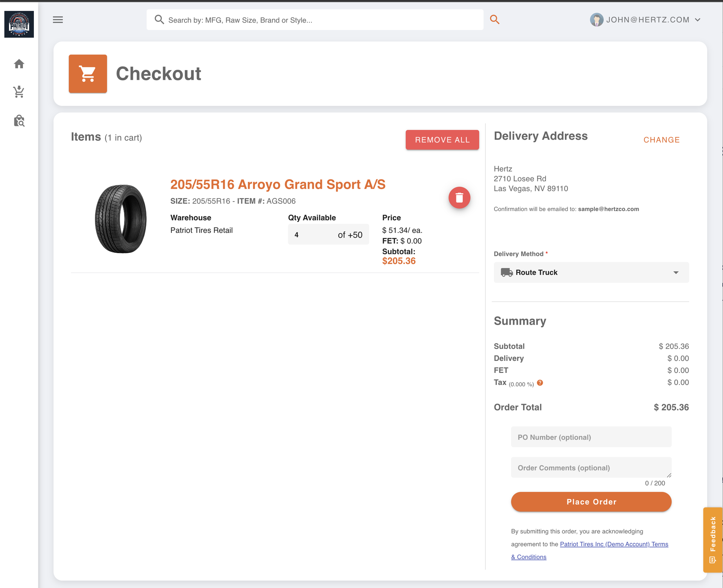Click Change delivery address

coord(661,140)
